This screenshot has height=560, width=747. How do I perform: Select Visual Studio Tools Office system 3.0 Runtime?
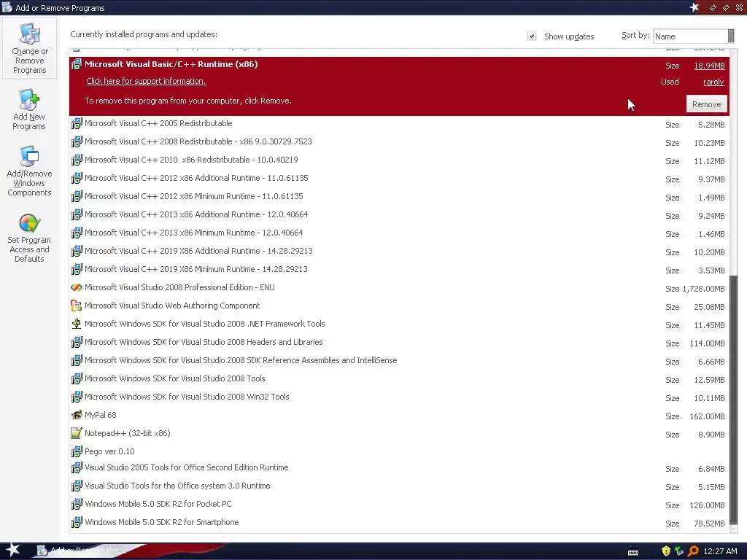pyautogui.click(x=399, y=486)
